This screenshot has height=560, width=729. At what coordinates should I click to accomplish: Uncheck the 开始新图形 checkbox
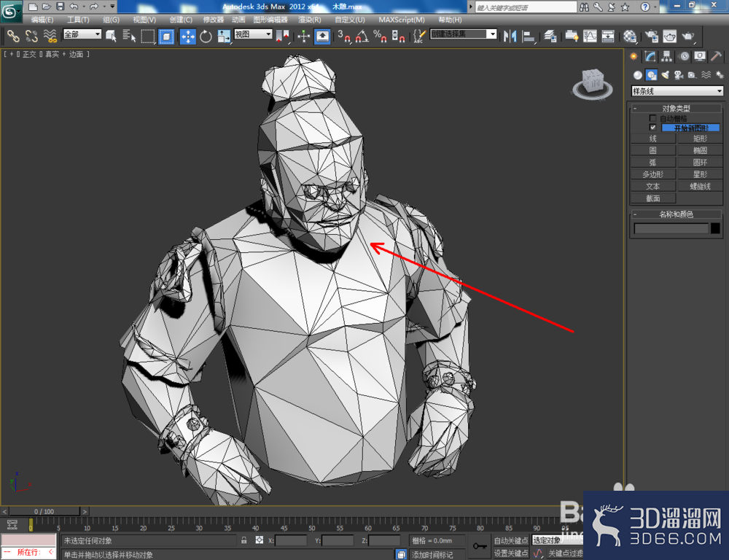tap(652, 128)
